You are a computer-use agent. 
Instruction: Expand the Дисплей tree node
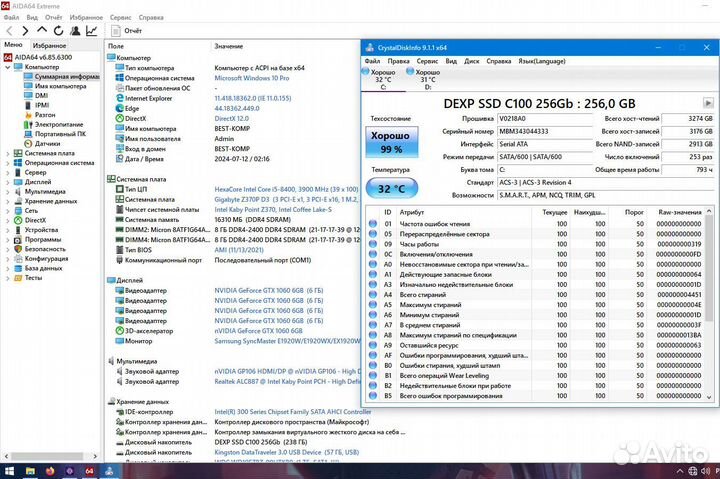click(x=7, y=182)
